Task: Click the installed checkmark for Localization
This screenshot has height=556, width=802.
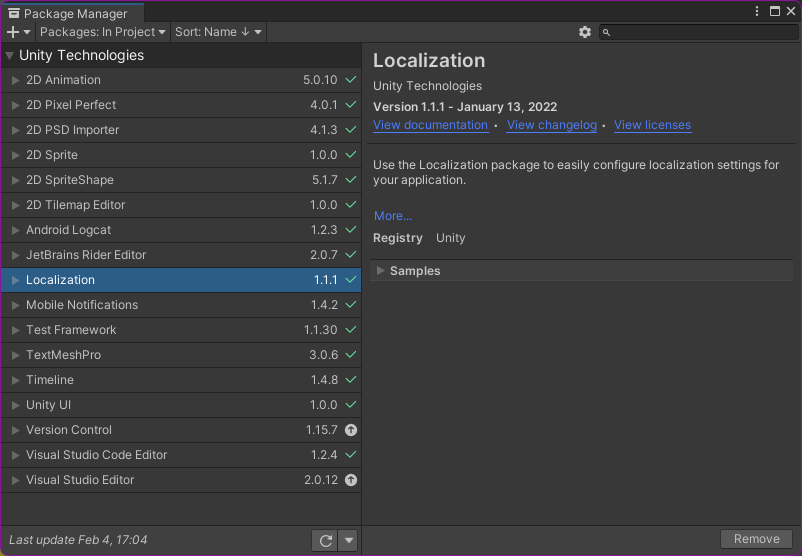Action: click(x=351, y=280)
